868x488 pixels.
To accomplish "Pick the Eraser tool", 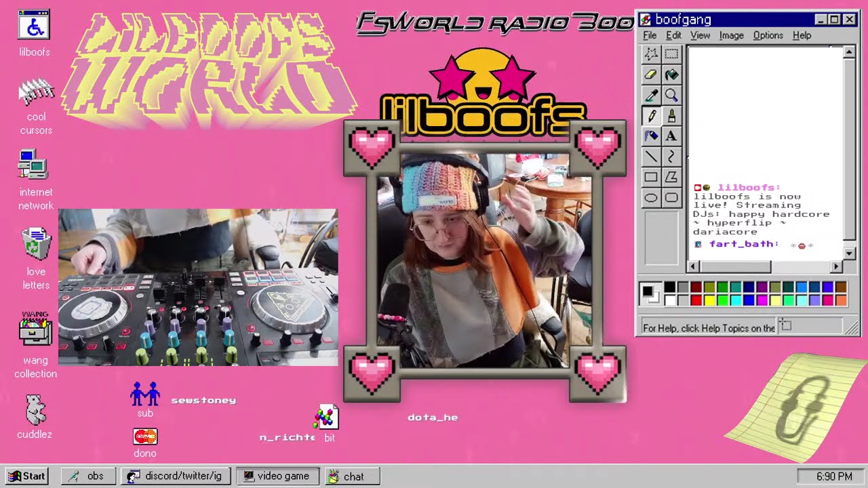I will coord(651,74).
